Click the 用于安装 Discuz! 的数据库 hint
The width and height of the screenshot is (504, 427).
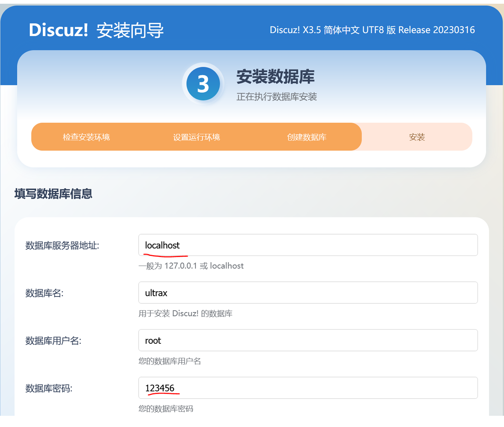pos(186,314)
